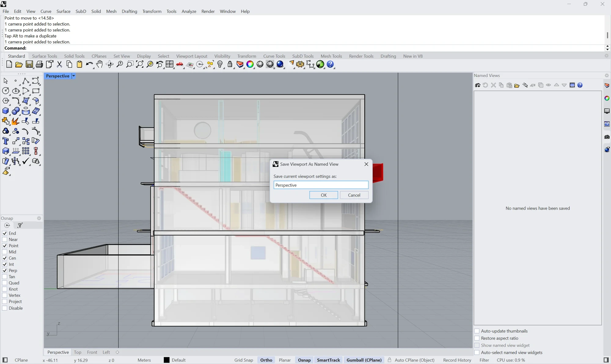Click the Save named view camera icon
611x364 pixels.
(x=478, y=85)
